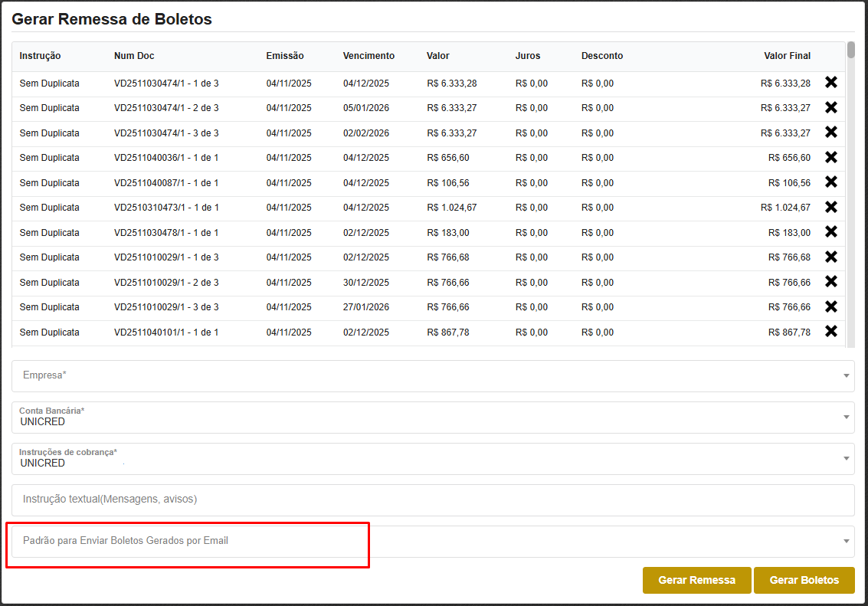
Task: Remove the VD2511030478/1 row
Action: [830, 232]
